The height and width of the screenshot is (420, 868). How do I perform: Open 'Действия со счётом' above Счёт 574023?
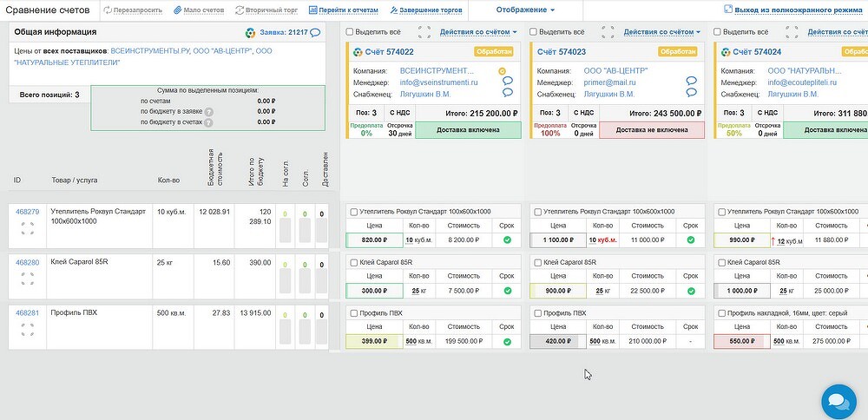coord(662,32)
